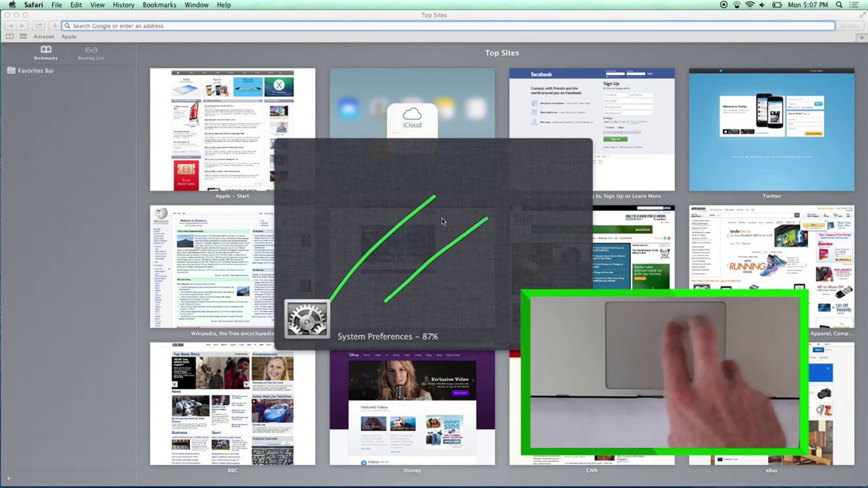Image resolution: width=868 pixels, height=488 pixels.
Task: Open the eBay top site thumbnail
Action: point(831,404)
